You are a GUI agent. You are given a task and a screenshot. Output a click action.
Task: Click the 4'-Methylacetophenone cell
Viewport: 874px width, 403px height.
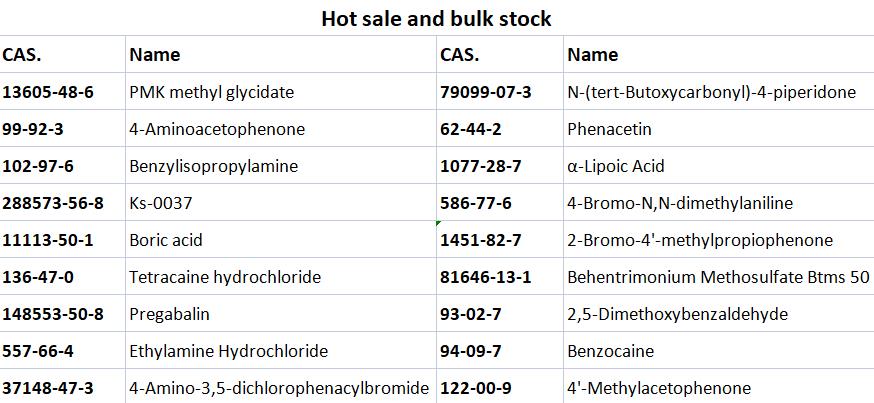click(x=658, y=388)
